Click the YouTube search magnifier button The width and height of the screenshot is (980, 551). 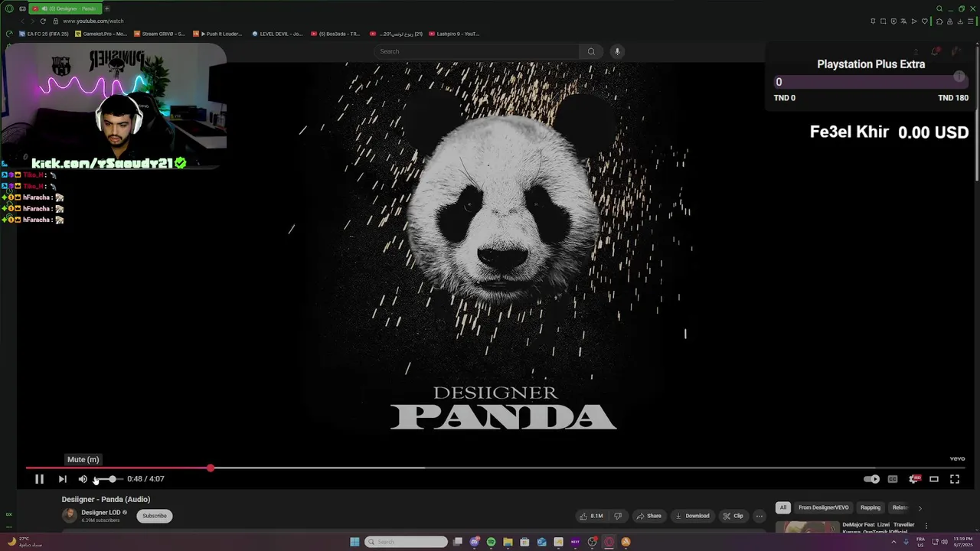(x=591, y=51)
